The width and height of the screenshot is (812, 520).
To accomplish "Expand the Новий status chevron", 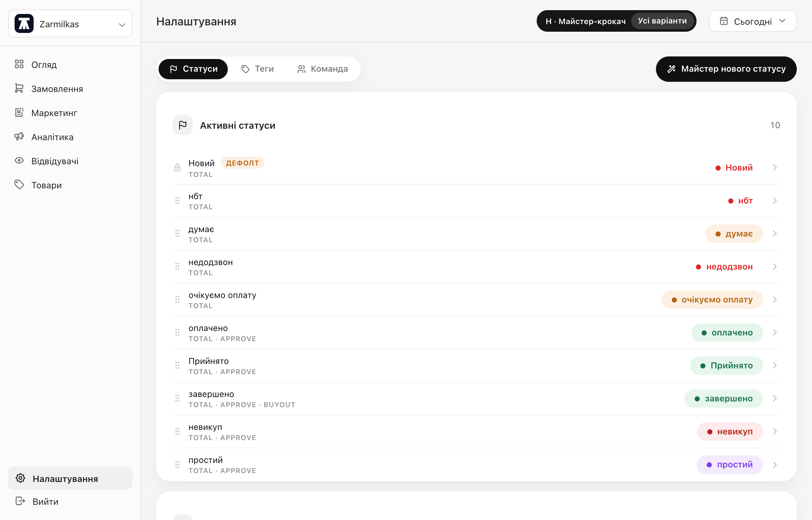I will [775, 168].
